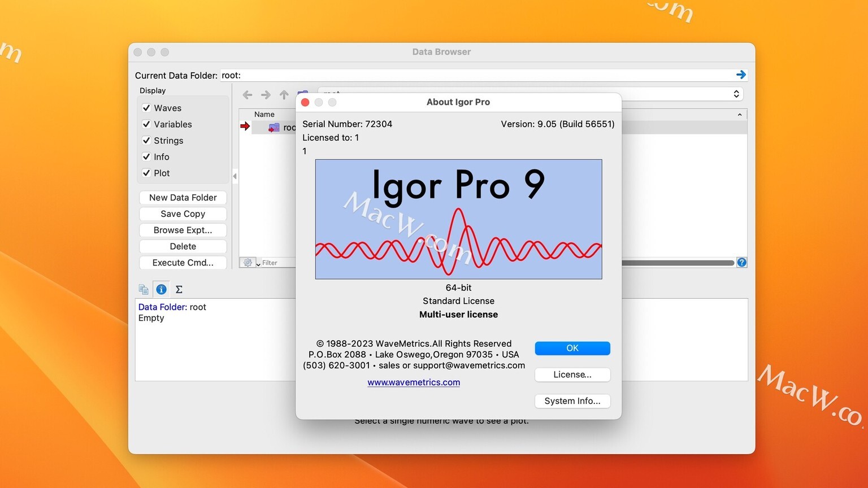Click Execute Cmd... button
The width and height of the screenshot is (868, 488).
pyautogui.click(x=183, y=263)
